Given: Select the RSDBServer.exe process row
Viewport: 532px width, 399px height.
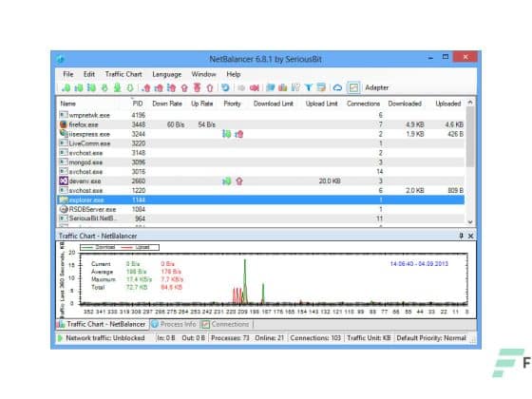Looking at the screenshot, I should [x=261, y=209].
